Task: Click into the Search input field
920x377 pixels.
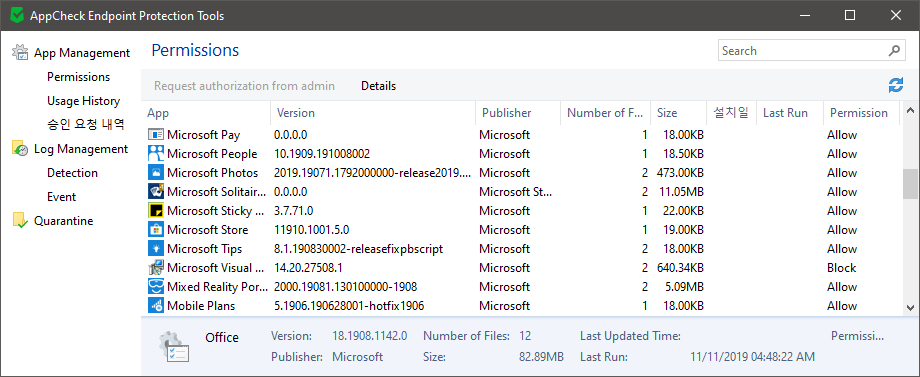Action: point(803,50)
